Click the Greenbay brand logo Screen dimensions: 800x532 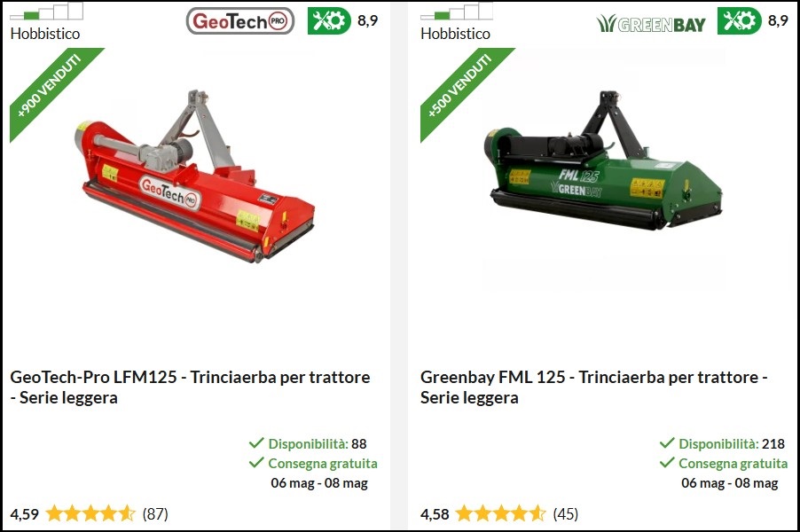[651, 23]
